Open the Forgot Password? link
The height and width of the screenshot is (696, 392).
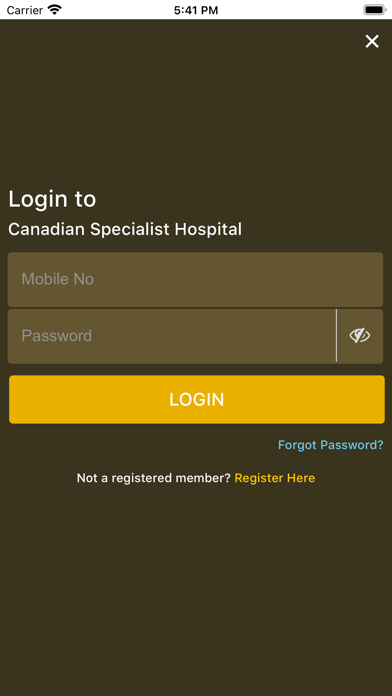(330, 445)
